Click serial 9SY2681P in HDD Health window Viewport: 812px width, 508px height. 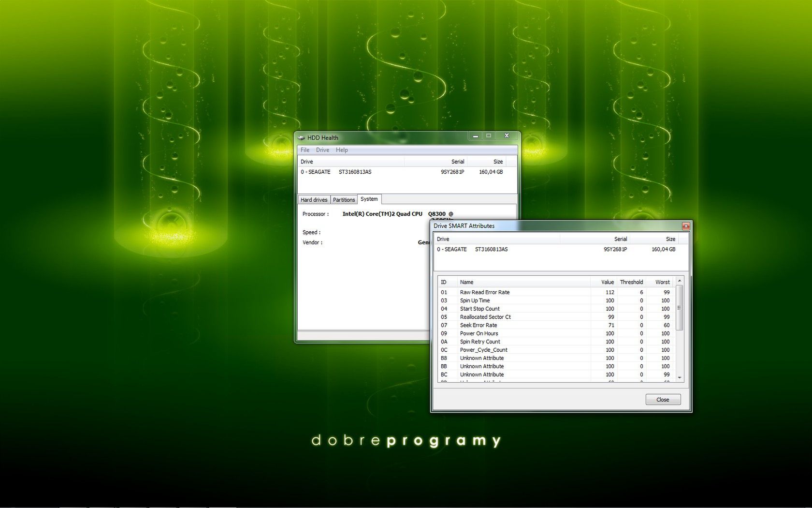(452, 172)
